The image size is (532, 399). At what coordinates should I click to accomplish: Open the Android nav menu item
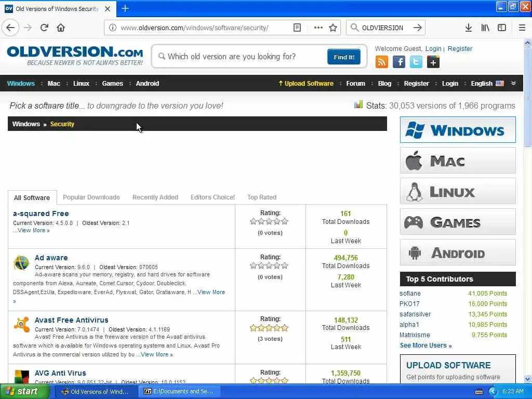[147, 84]
